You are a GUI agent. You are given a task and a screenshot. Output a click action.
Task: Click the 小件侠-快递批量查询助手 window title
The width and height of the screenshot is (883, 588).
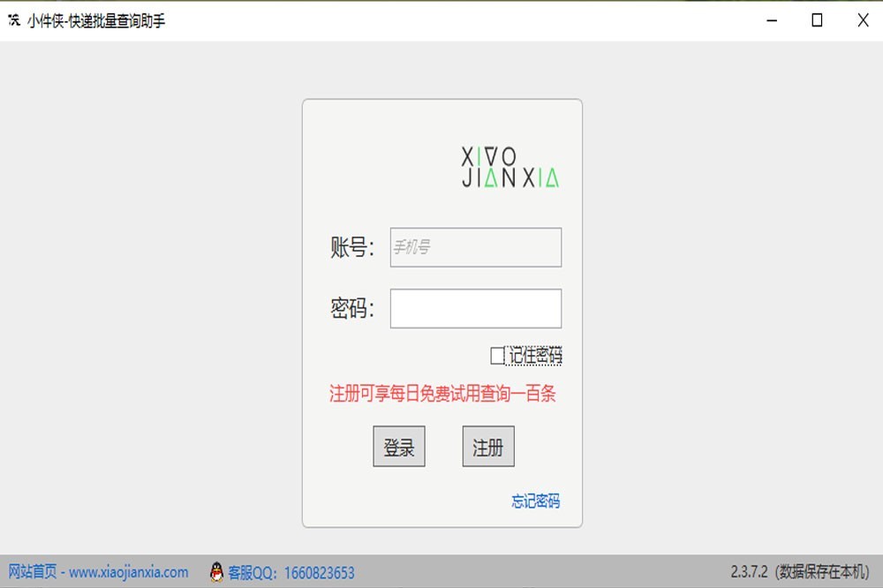96,20
